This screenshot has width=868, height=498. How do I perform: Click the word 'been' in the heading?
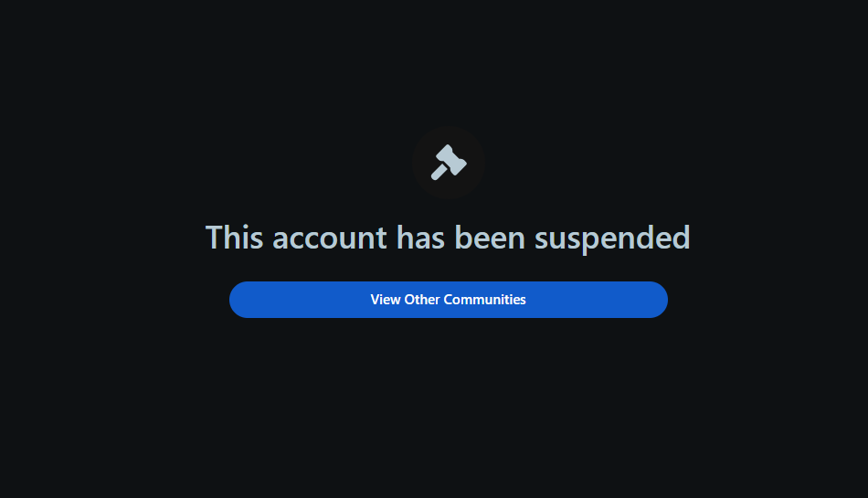click(490, 238)
